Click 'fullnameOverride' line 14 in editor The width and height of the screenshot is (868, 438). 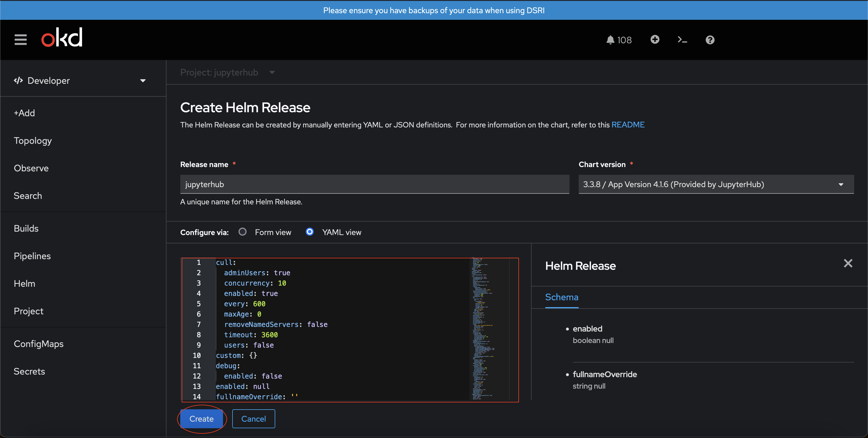(257, 397)
